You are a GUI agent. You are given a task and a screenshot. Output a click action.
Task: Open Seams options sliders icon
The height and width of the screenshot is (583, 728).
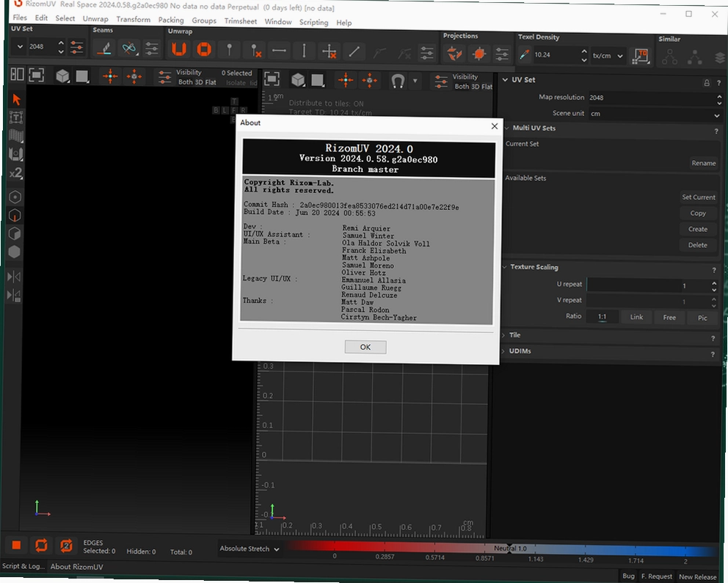152,48
